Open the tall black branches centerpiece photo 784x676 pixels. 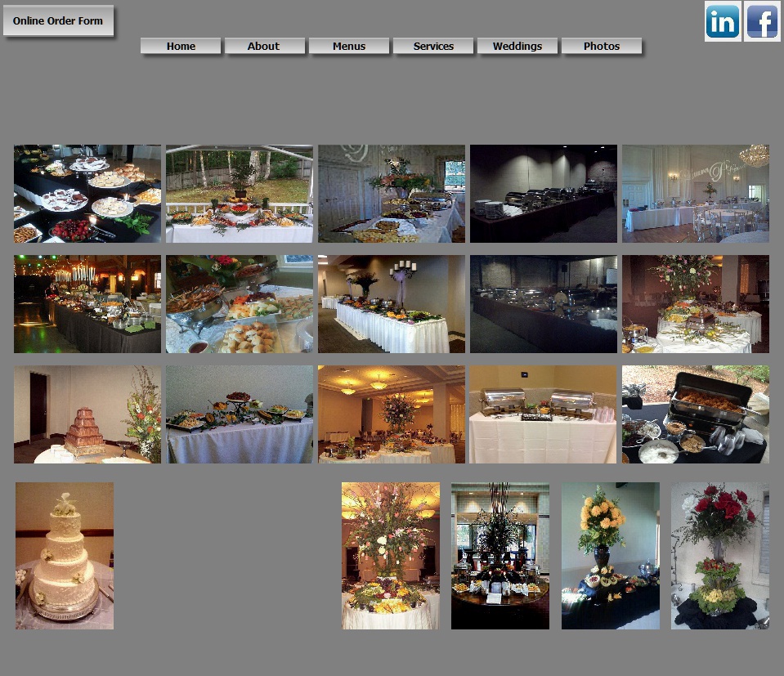(500, 556)
